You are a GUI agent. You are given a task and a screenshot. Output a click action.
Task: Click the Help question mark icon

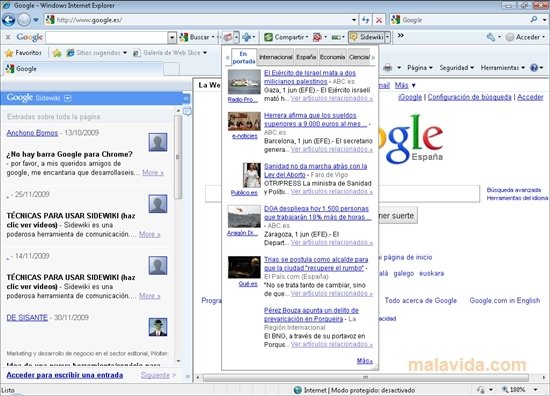pos(534,67)
